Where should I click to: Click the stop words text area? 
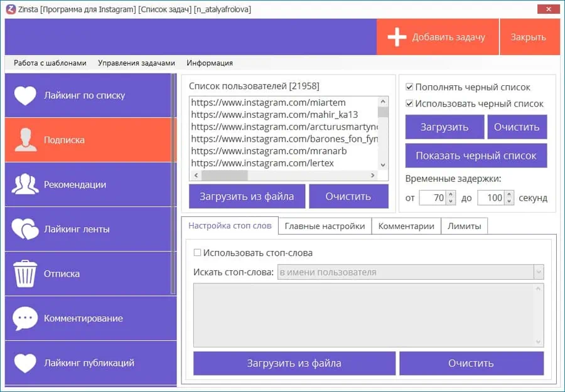pyautogui.click(x=369, y=315)
